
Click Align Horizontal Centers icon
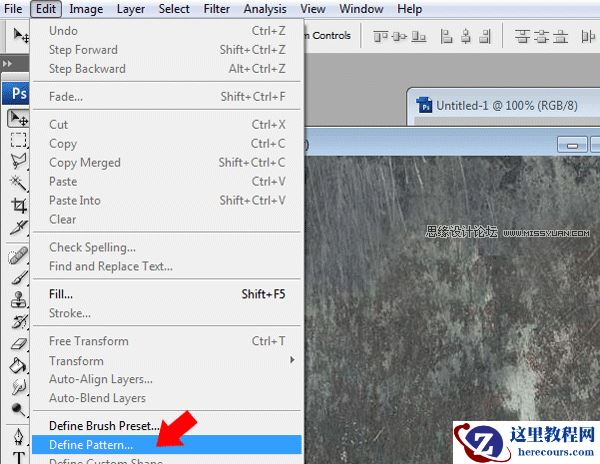tap(466, 37)
